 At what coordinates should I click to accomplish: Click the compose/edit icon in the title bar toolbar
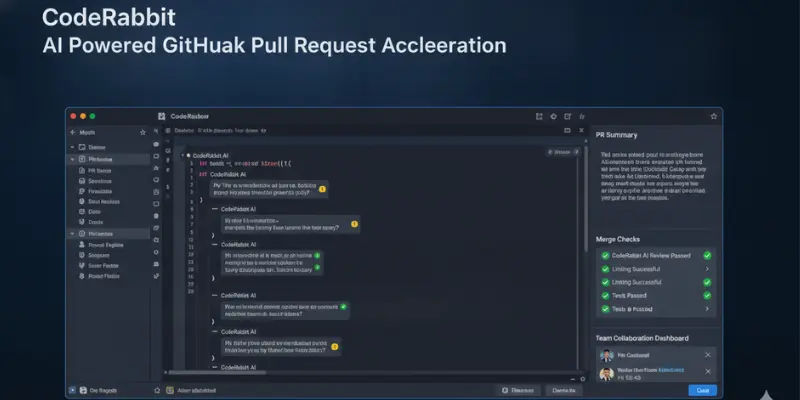[567, 116]
